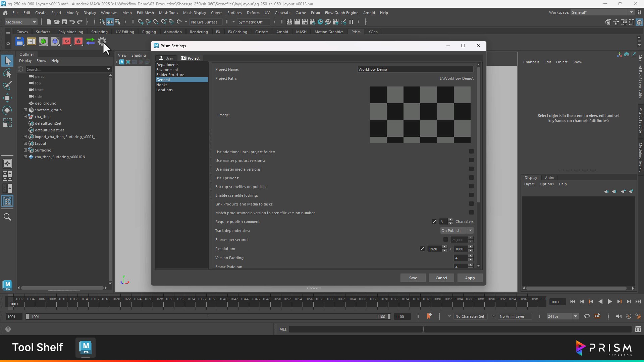Screen dimensions: 644x362
Task: Click the Apply button
Action: 470,278
